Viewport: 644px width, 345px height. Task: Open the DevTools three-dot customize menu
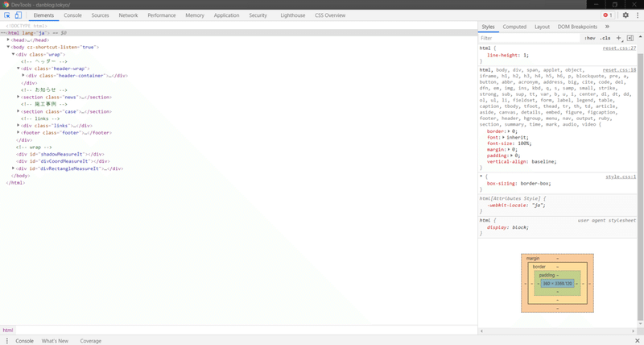click(638, 15)
